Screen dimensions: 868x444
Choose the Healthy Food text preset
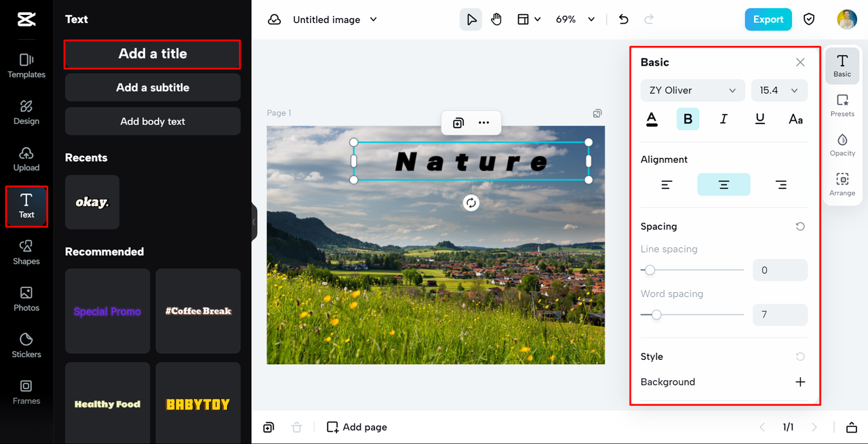coord(107,404)
